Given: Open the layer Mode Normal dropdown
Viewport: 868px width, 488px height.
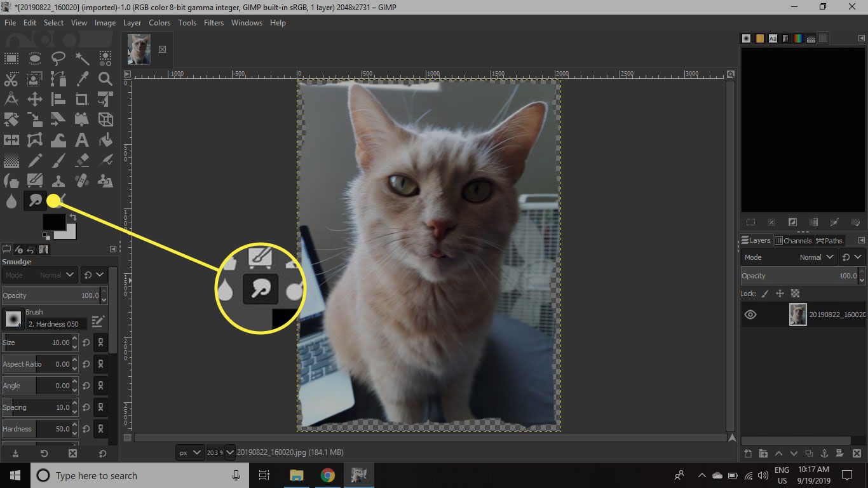Looking at the screenshot, I should click(x=789, y=257).
